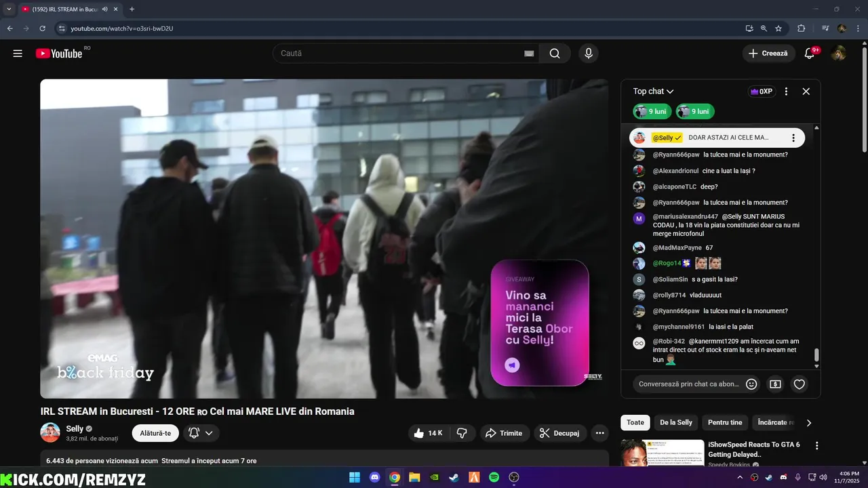Viewport: 868px width, 488px height.
Task: Go to the YouTube home logo
Action: 59,54
